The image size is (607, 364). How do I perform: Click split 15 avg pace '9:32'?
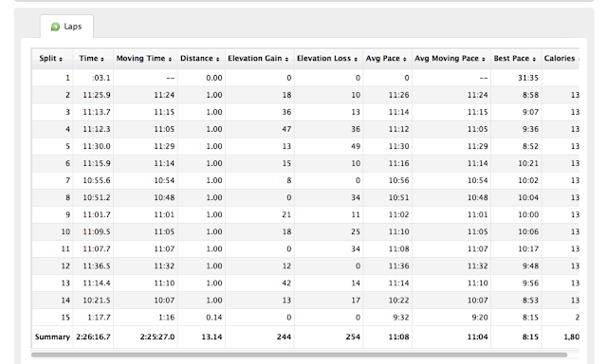pyautogui.click(x=401, y=318)
